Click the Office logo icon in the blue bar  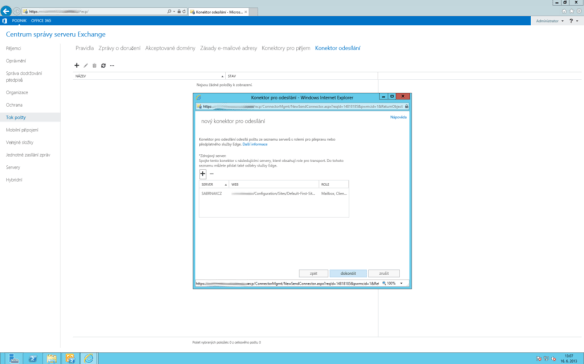pos(4,21)
